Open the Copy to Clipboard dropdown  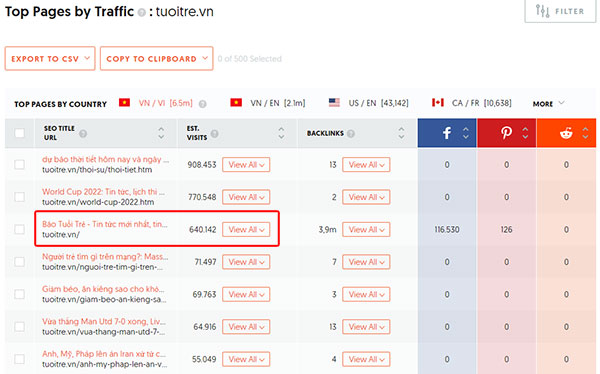click(x=157, y=59)
